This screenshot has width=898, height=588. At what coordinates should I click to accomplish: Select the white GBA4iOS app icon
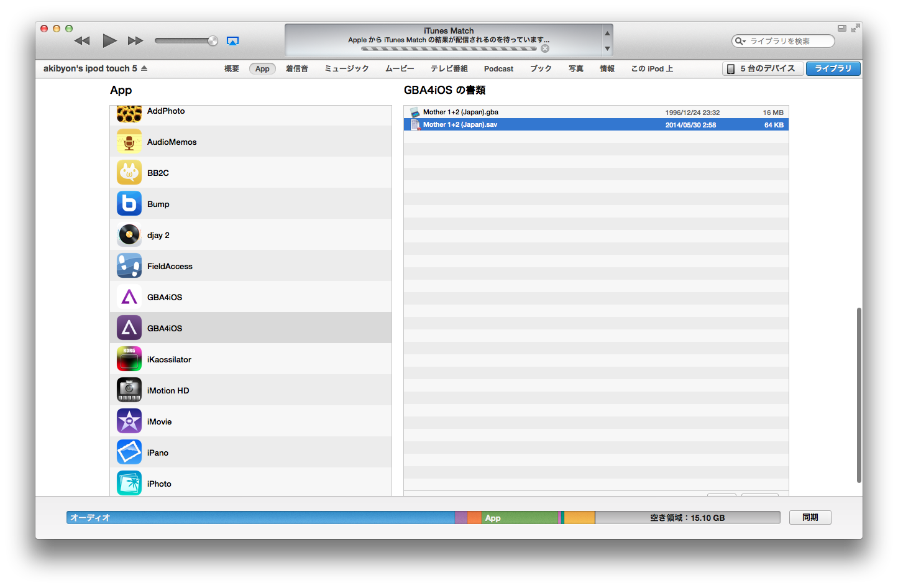pos(129,297)
